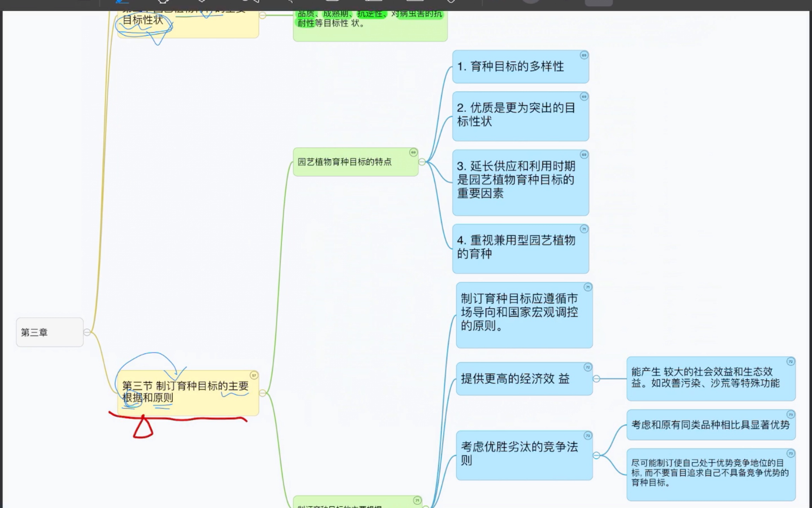
Task: Collapse the '第三章' root node branches
Action: (87, 332)
